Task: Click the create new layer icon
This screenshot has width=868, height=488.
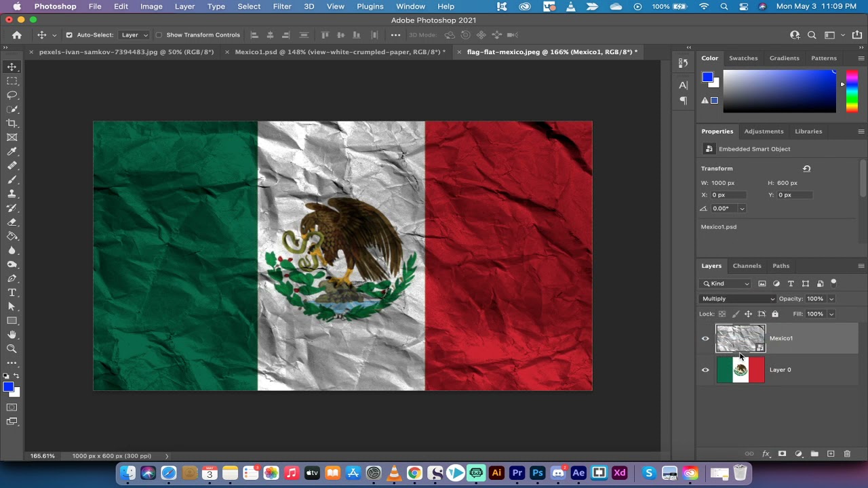Action: click(831, 454)
